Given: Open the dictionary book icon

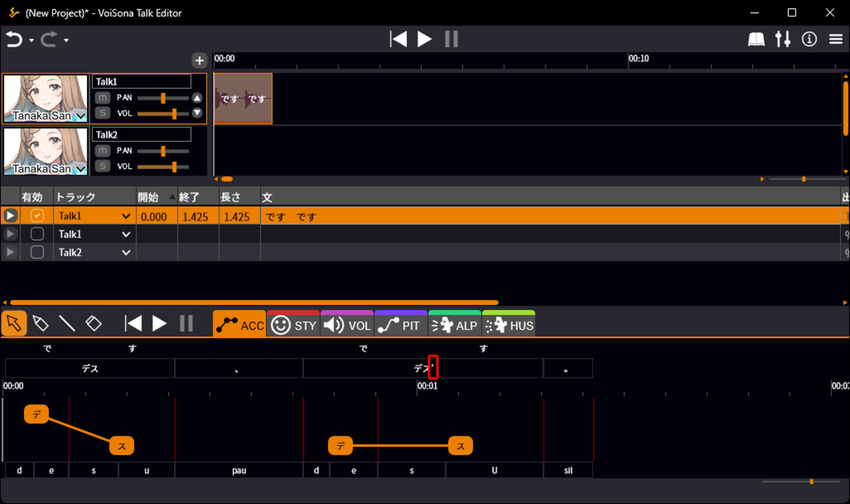Looking at the screenshot, I should tap(756, 40).
